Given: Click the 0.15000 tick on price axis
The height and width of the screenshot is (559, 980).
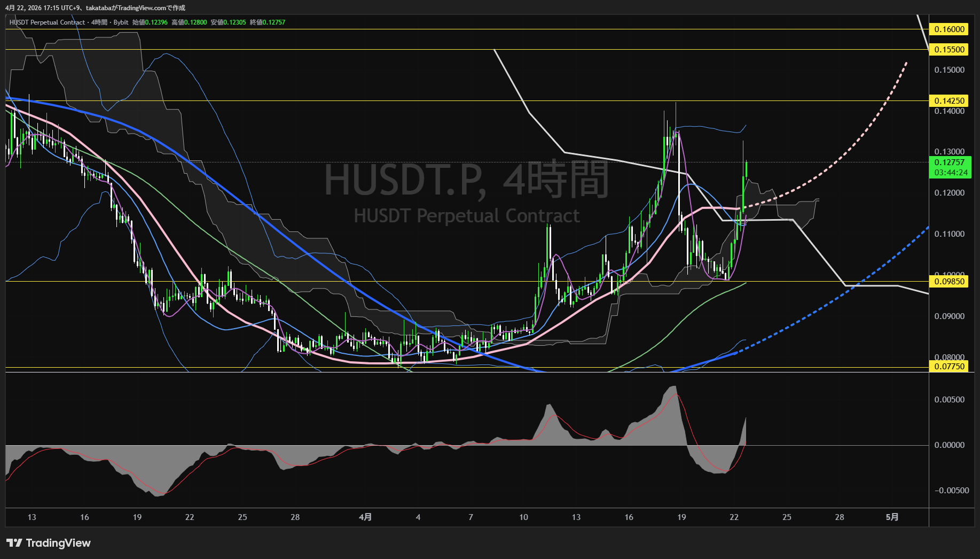Looking at the screenshot, I should click(x=949, y=70).
